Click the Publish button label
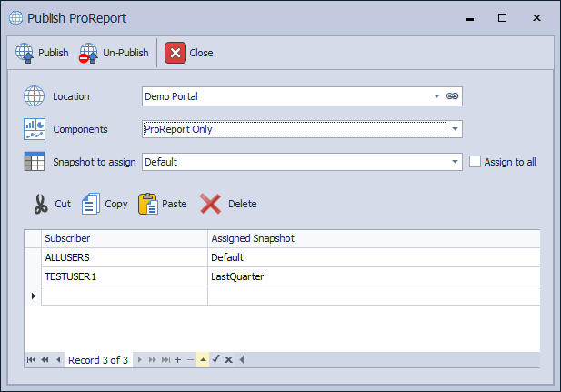 point(54,53)
